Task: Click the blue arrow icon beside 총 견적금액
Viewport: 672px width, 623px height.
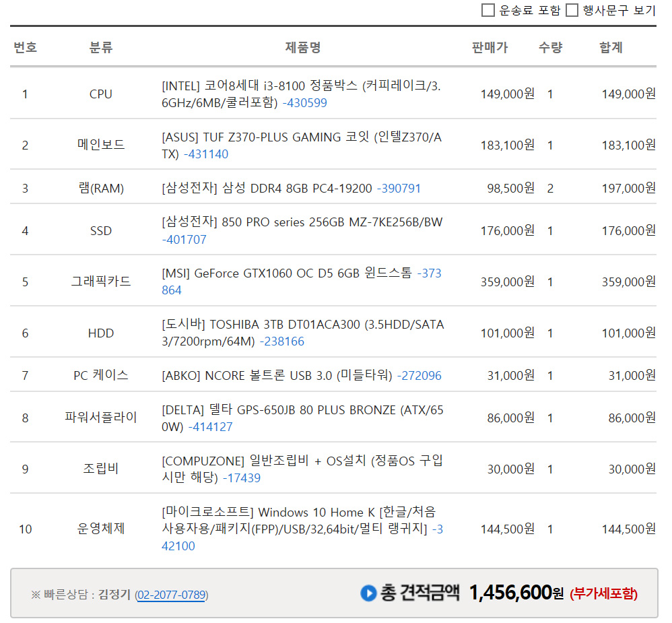Action: pos(368,593)
